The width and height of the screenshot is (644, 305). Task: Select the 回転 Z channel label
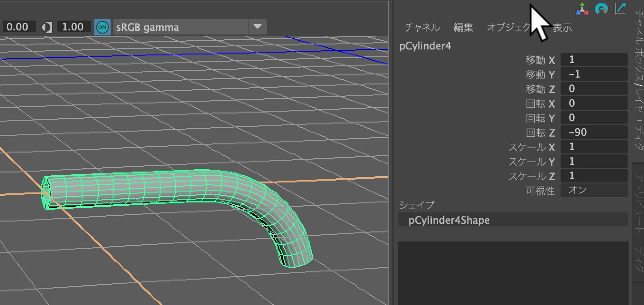point(540,133)
